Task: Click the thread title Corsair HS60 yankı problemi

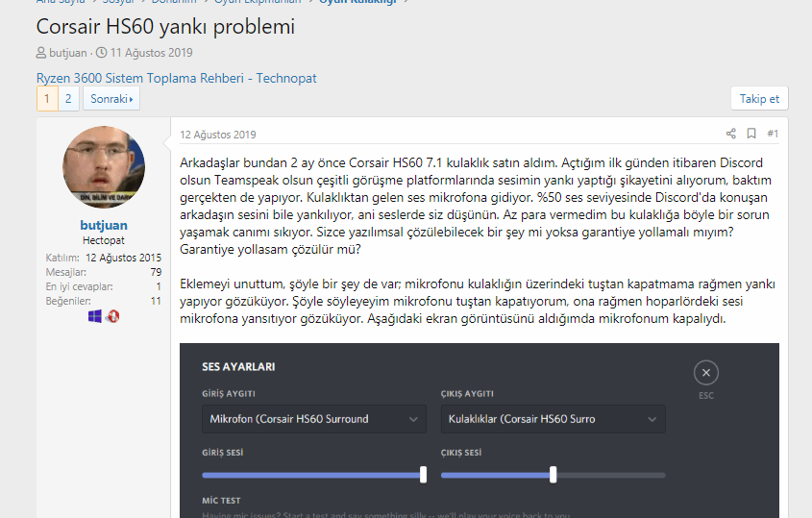Action: (x=165, y=26)
